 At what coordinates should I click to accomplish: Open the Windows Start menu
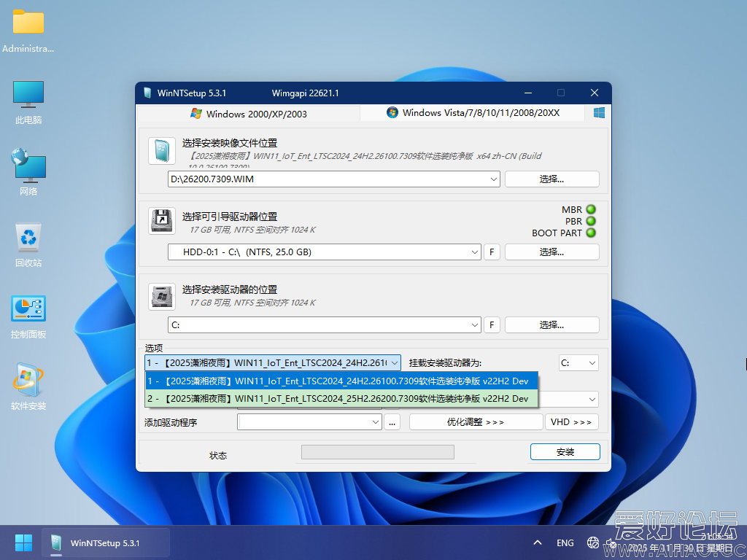(23, 542)
